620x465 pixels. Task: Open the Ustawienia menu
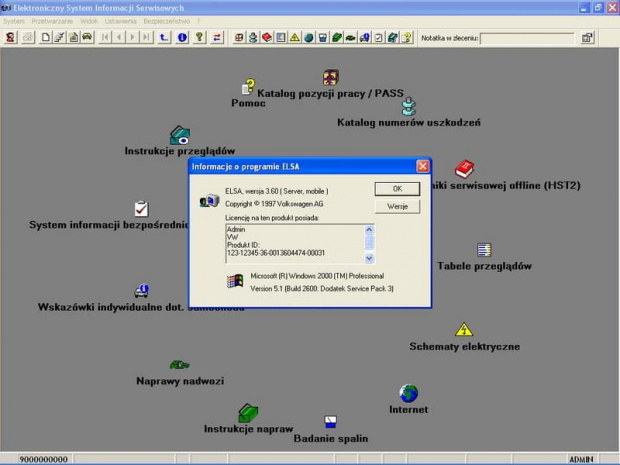pos(121,21)
